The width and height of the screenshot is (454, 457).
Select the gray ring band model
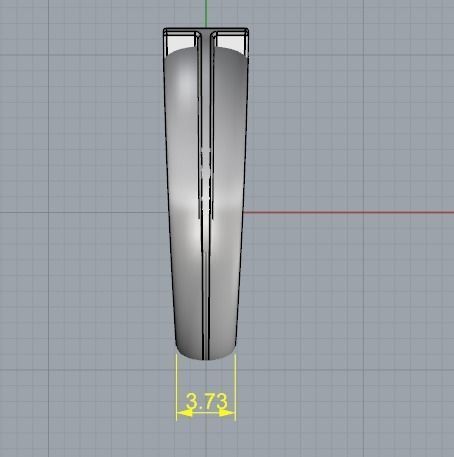(x=206, y=194)
